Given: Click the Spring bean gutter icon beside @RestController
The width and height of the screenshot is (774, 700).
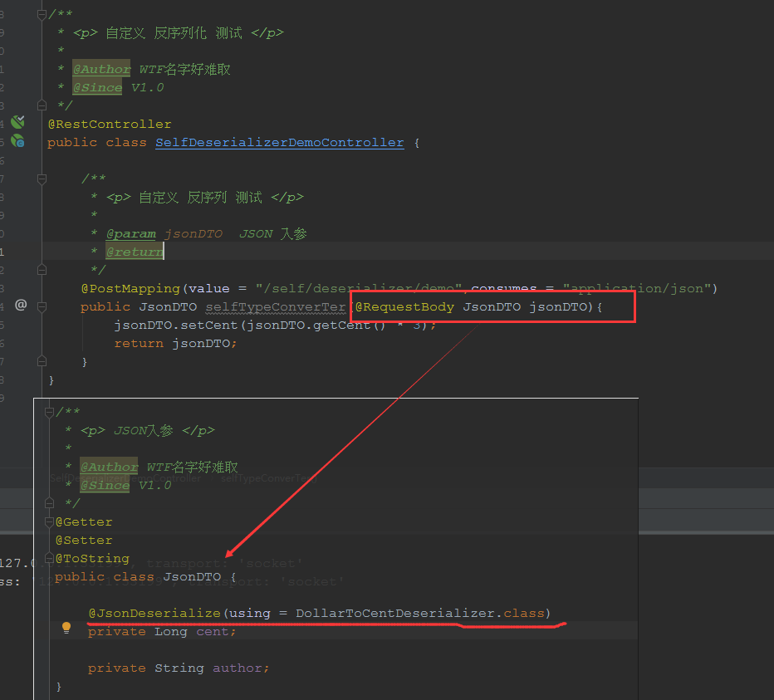Looking at the screenshot, I should click(17, 121).
